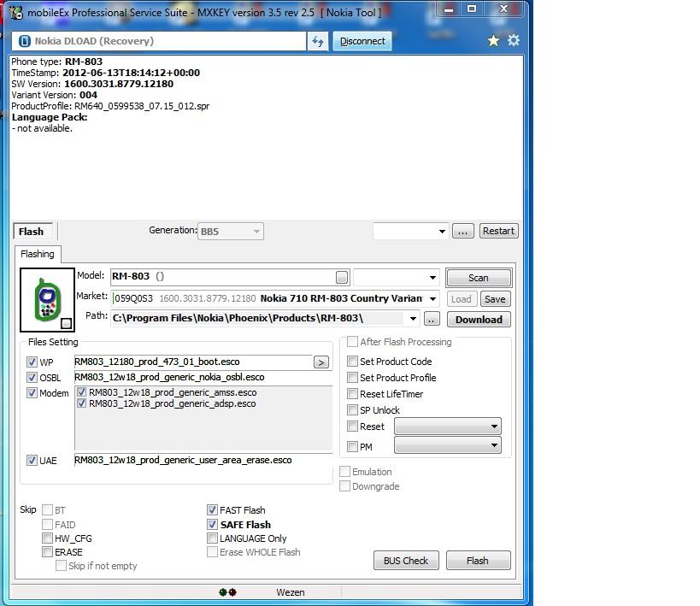Click the WP boot.esco file field
700x606 pixels.
(193, 362)
